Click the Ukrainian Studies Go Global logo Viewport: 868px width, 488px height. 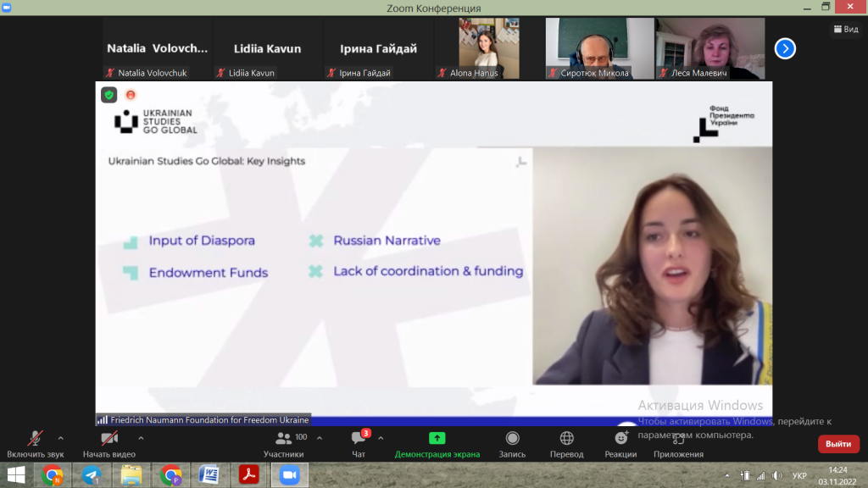156,122
